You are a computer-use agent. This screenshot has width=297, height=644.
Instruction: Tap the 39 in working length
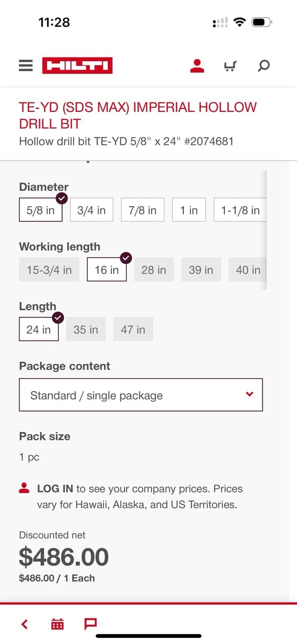point(201,270)
